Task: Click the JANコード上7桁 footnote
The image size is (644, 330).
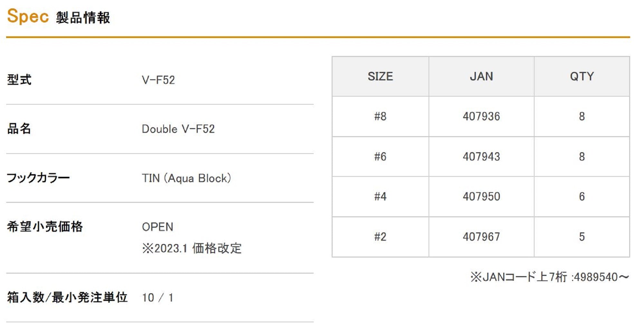Action: point(550,277)
